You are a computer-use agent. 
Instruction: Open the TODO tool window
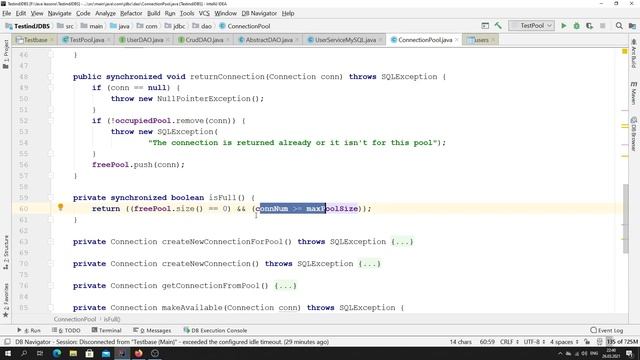[66, 330]
